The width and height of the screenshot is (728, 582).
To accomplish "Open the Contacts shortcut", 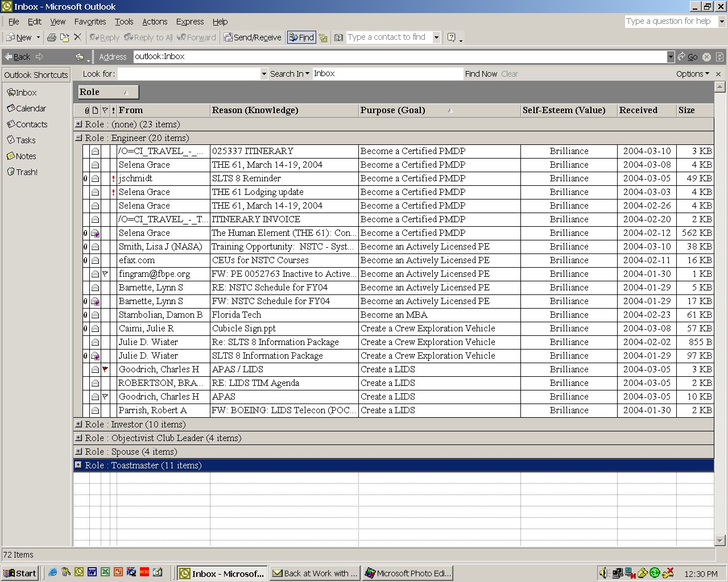I will (x=27, y=124).
